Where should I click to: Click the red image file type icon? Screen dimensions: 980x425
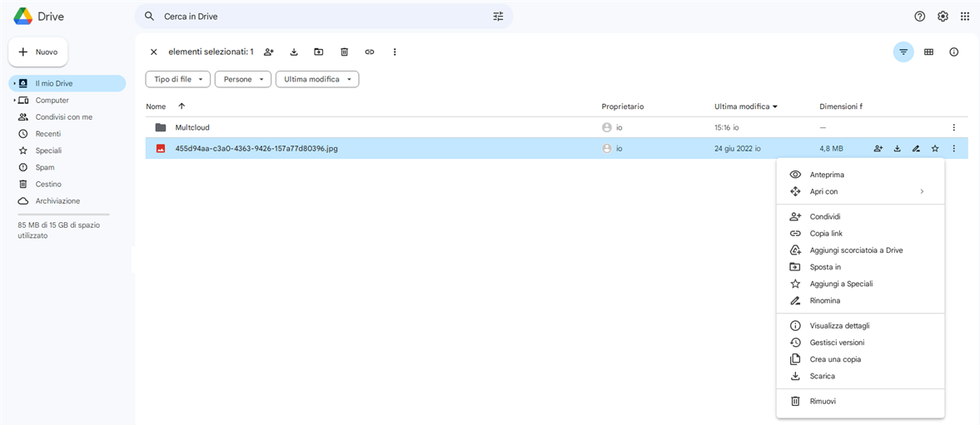[161, 149]
